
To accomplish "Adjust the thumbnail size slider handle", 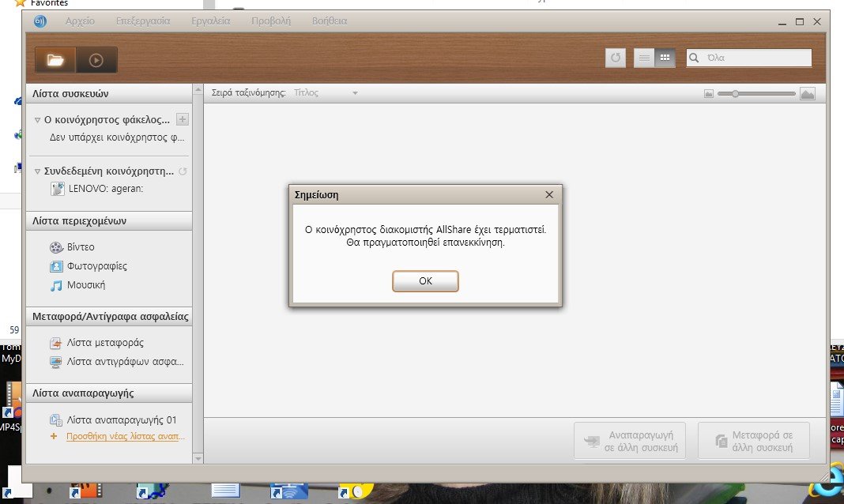I will 735,93.
